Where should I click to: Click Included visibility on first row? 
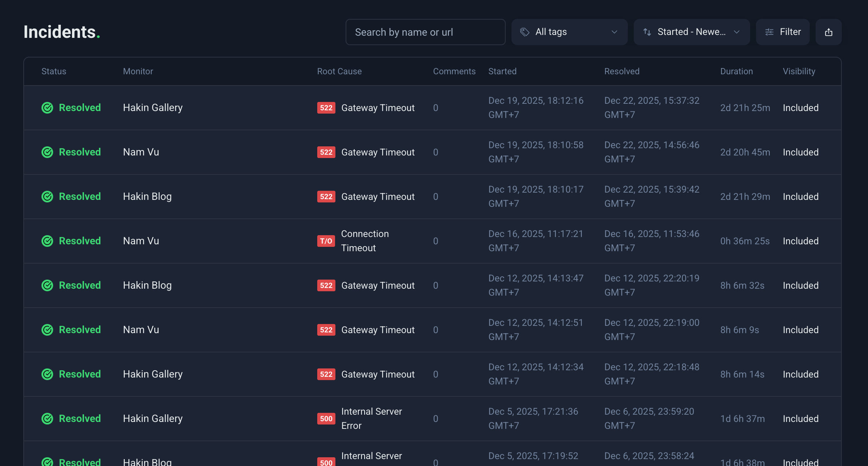[800, 108]
